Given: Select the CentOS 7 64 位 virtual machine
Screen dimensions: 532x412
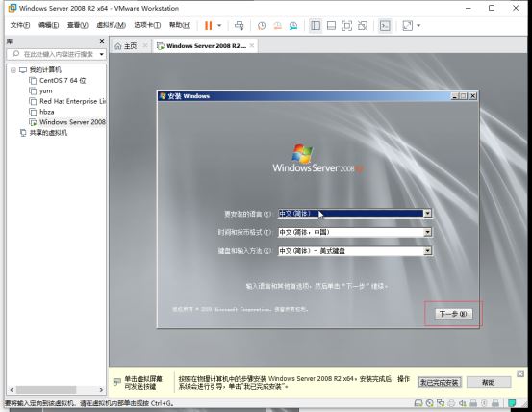Looking at the screenshot, I should (x=63, y=81).
